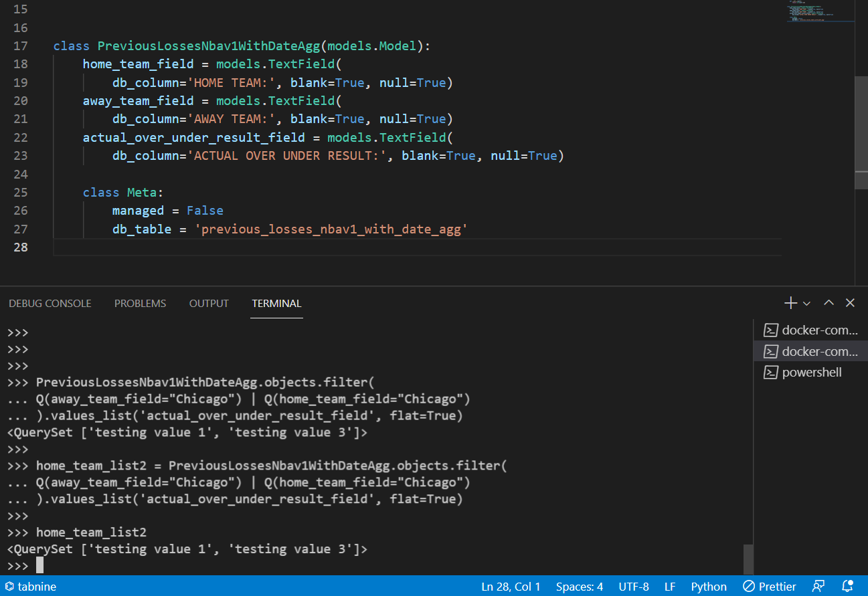Click the powershell terminal icon
868x596 pixels.
point(771,373)
